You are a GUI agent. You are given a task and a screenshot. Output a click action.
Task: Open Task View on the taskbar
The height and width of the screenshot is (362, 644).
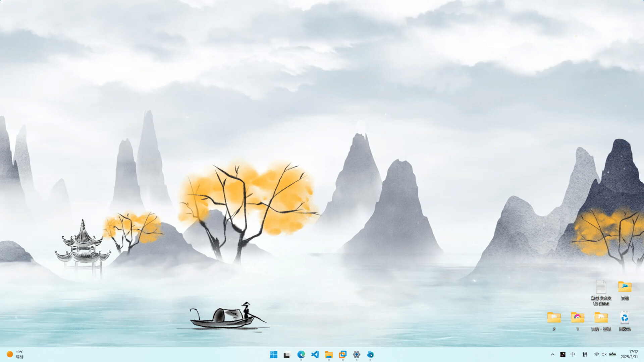287,355
